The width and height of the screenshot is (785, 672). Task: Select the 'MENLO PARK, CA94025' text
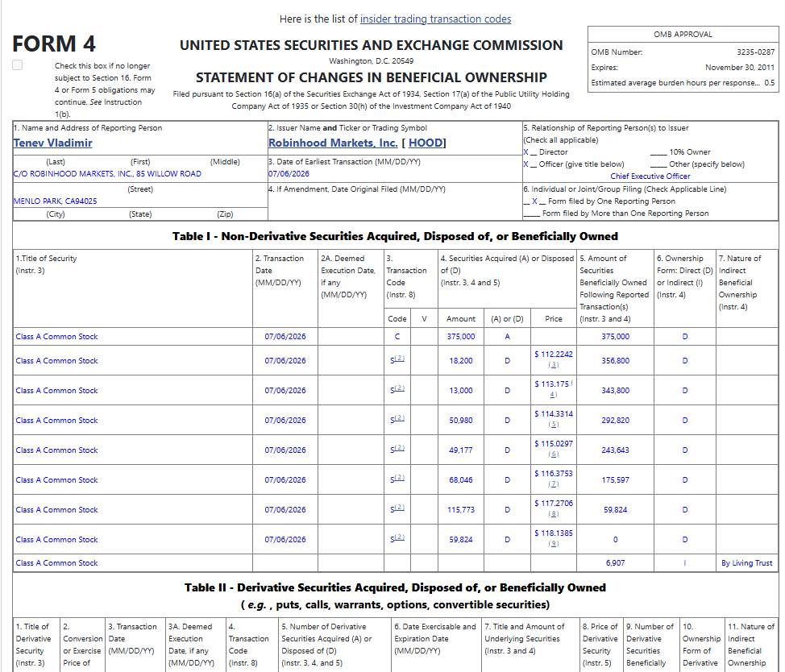point(55,201)
